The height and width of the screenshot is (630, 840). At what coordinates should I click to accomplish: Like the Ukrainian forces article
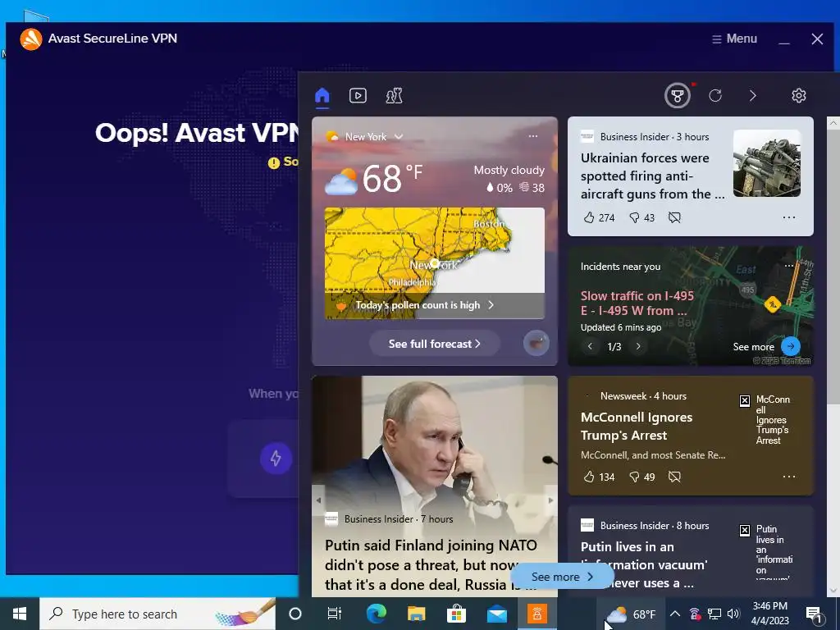pyautogui.click(x=599, y=217)
